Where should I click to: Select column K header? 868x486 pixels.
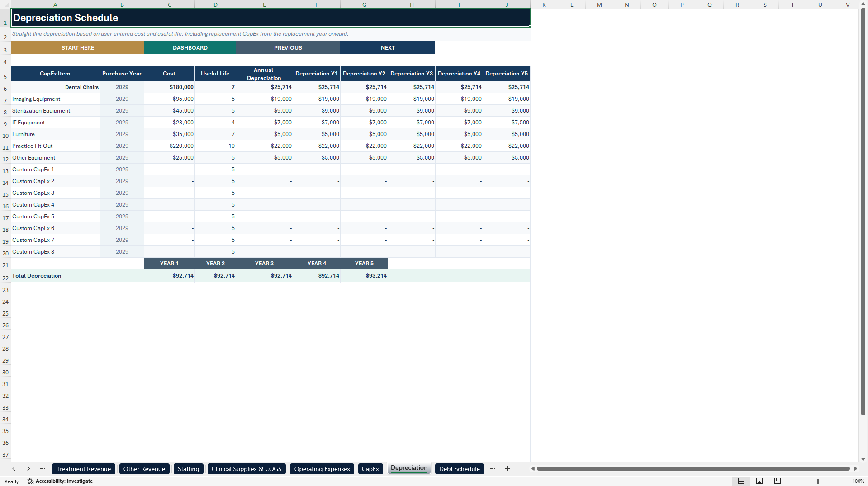tap(544, 5)
